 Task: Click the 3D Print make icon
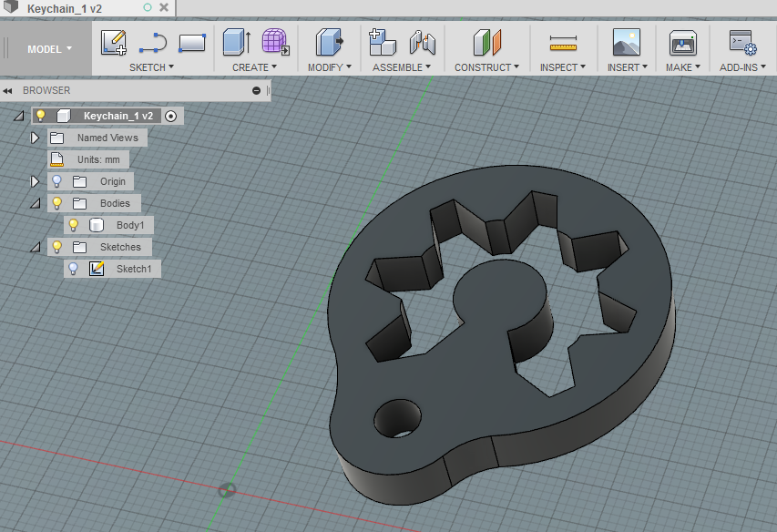click(682, 43)
